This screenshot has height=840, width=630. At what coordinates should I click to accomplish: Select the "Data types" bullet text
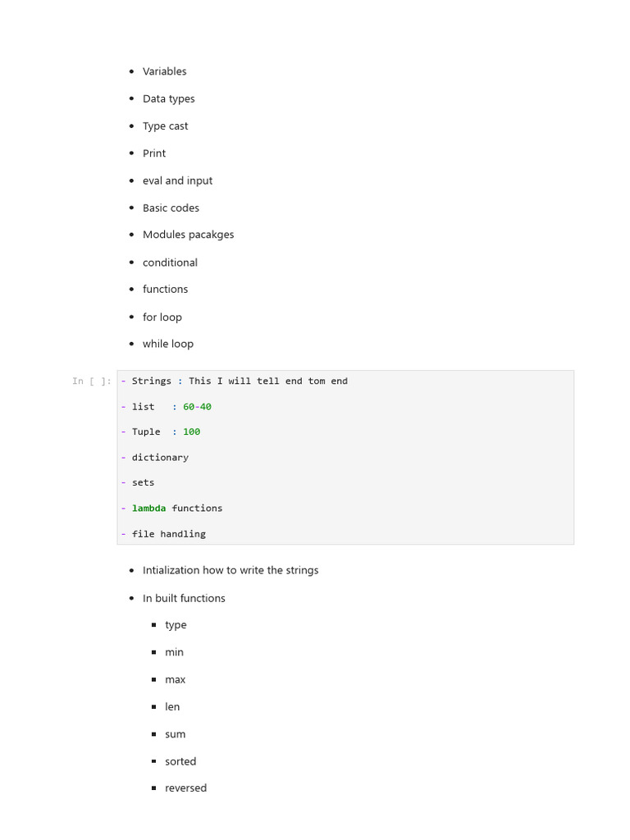(168, 98)
